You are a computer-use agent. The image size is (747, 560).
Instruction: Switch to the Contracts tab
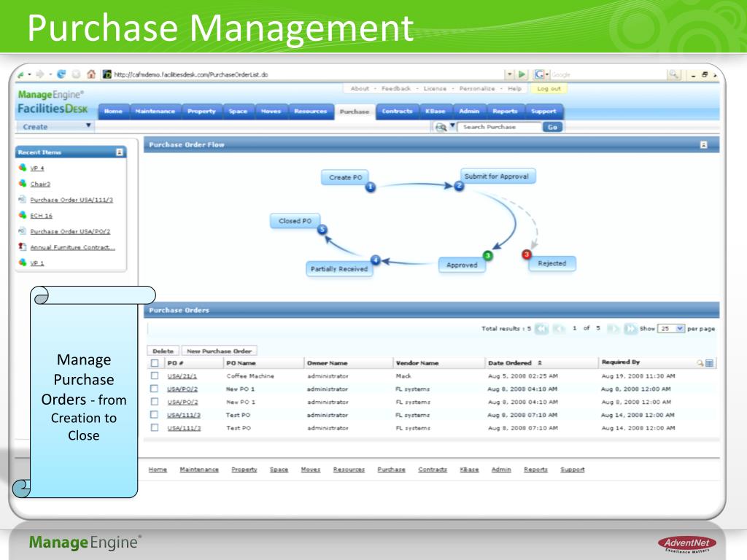pyautogui.click(x=398, y=112)
